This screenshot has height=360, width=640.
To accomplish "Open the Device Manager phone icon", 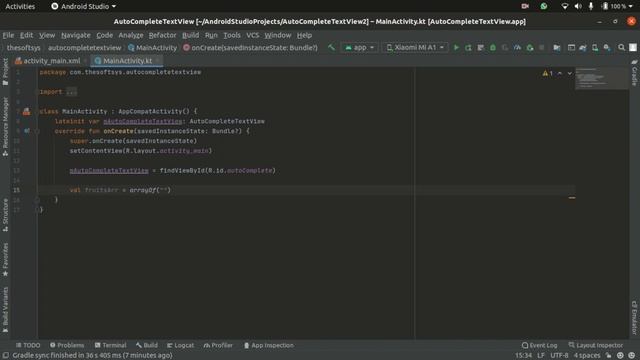I will click(595, 48).
